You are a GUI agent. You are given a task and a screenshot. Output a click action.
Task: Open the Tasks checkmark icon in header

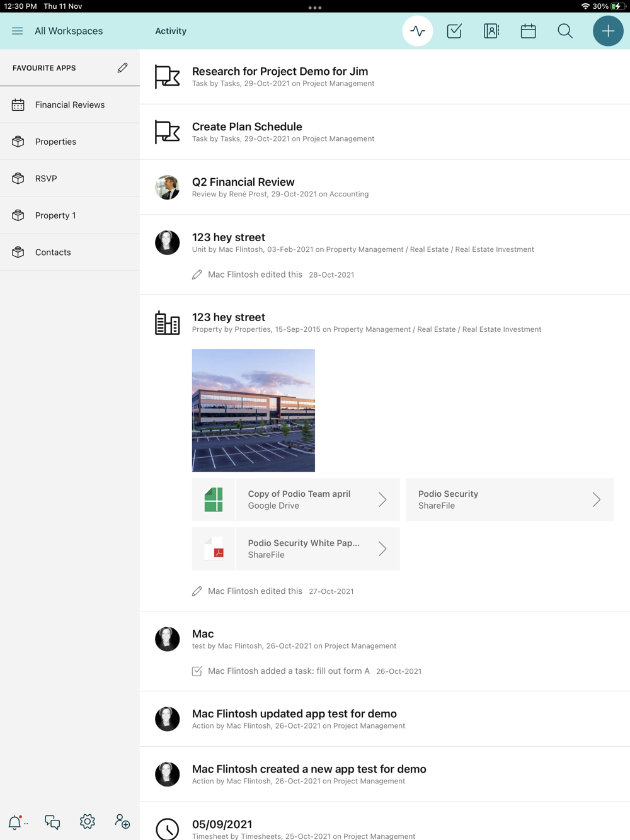click(454, 31)
